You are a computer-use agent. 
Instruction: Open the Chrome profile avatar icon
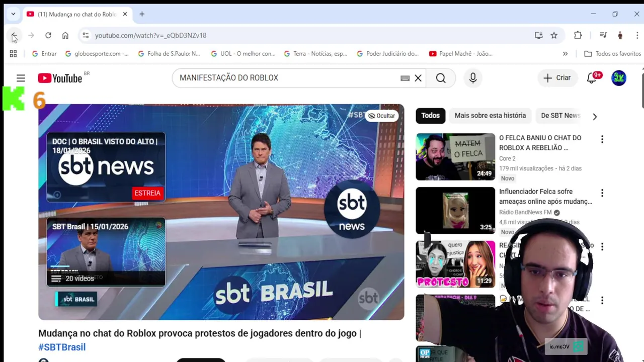620,35
